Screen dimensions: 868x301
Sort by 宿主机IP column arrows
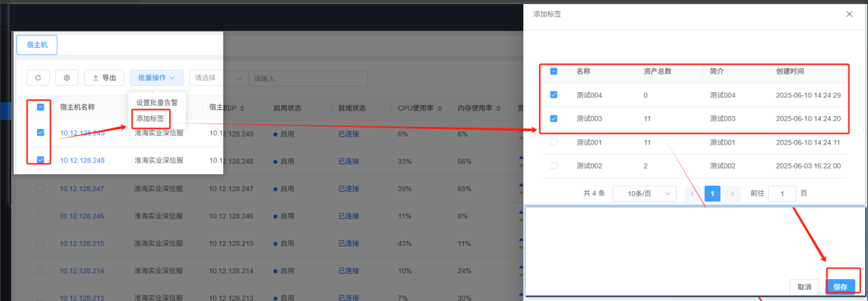point(242,108)
